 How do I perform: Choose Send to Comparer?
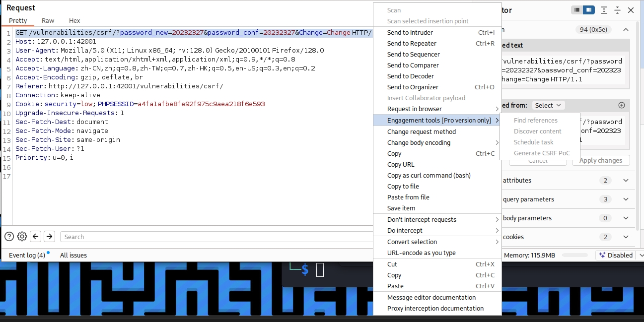click(437, 65)
